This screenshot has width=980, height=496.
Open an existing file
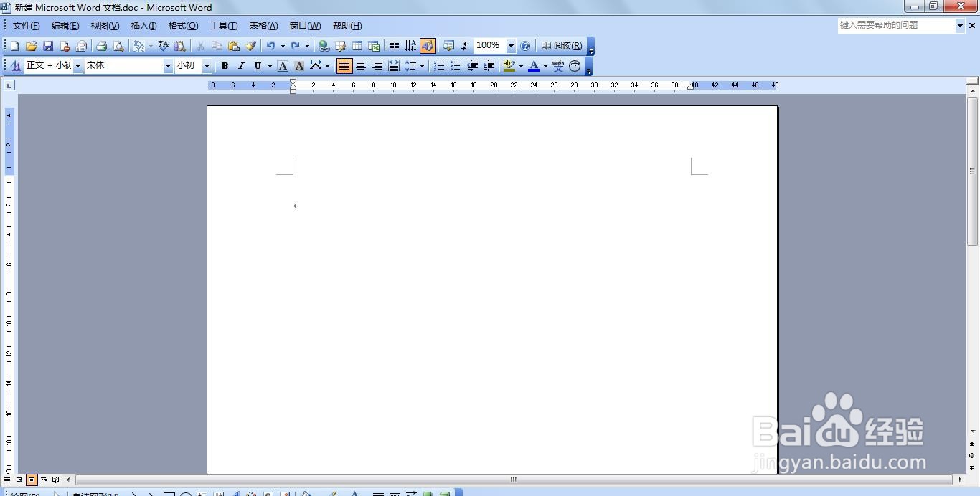(x=32, y=46)
